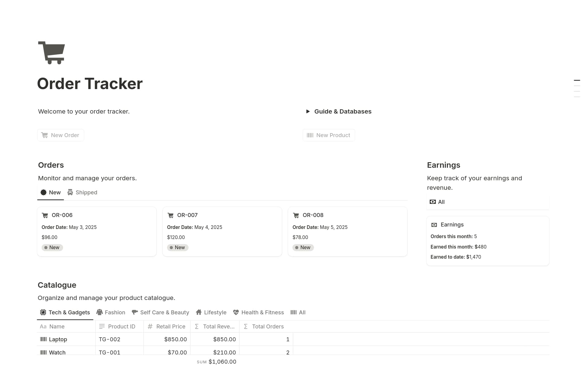588x367 pixels.
Task: Click the cart icon inside the New Order button
Action: (44, 135)
